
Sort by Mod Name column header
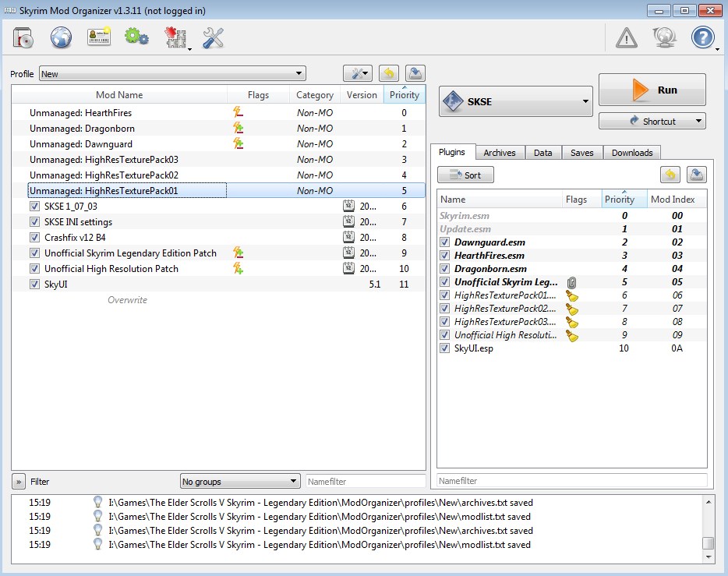119,94
